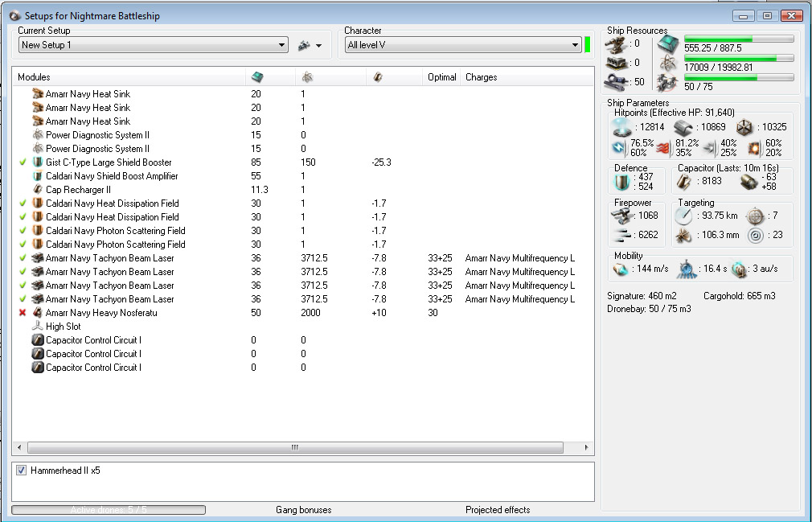Open the Projected effects section

point(498,510)
